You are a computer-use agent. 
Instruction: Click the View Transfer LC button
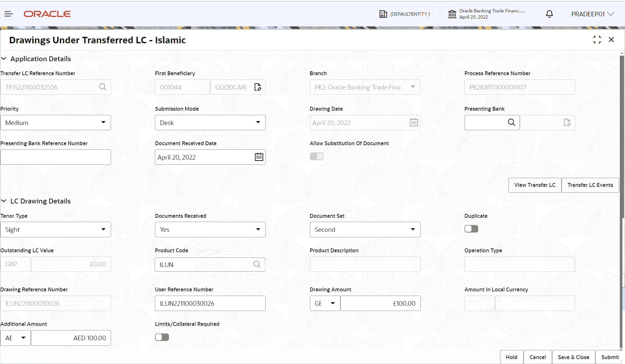click(535, 185)
